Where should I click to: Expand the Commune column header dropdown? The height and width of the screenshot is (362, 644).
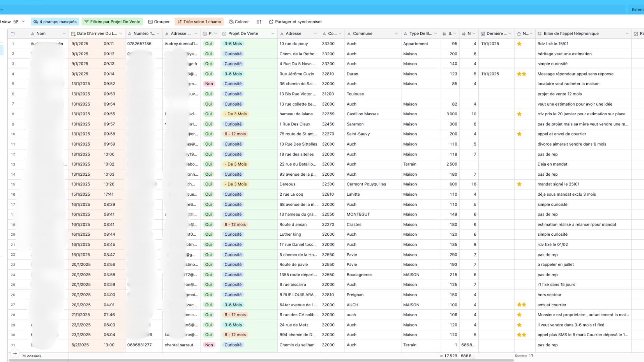point(396,34)
